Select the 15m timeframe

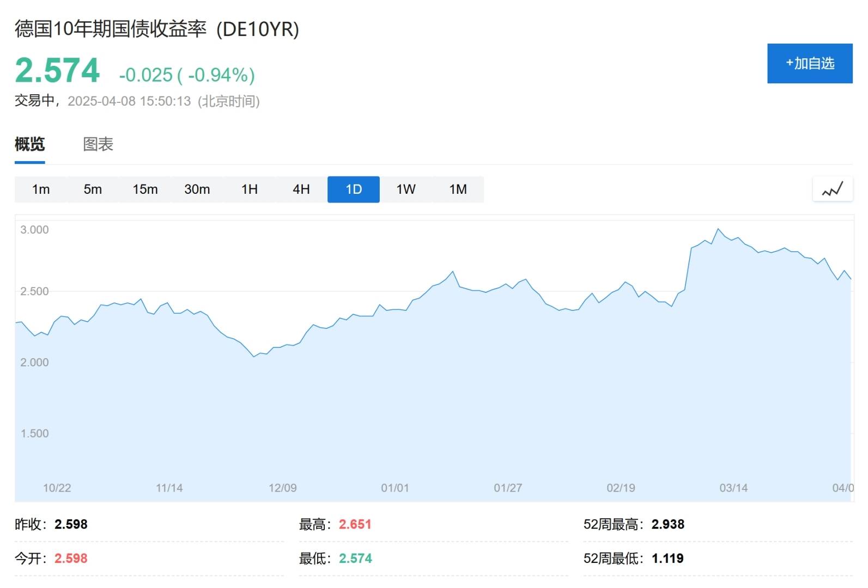[x=145, y=189]
